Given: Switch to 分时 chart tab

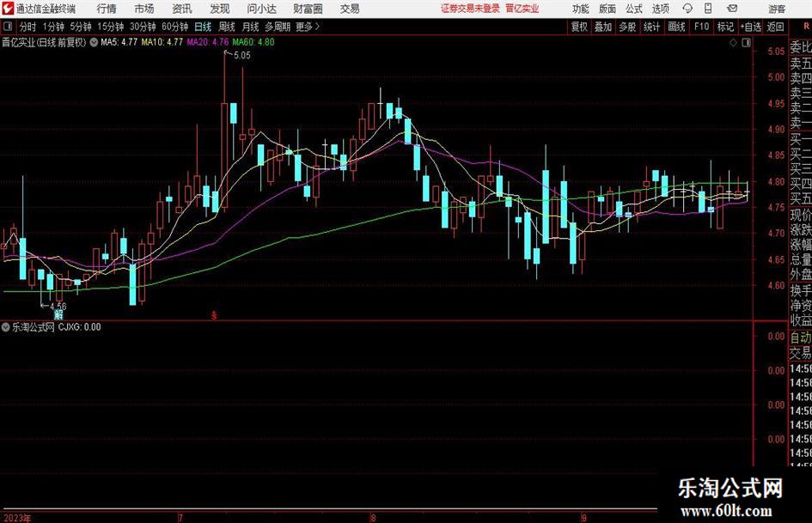Looking at the screenshot, I should coord(27,27).
